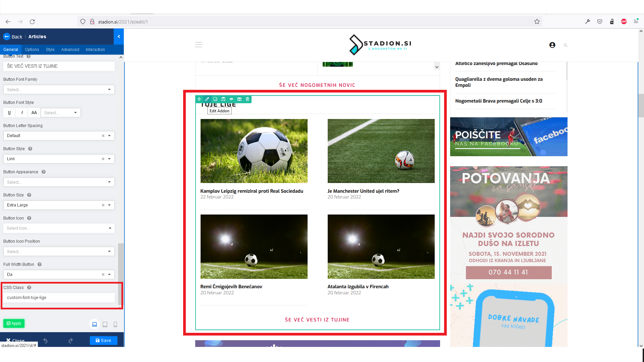Switch to tablet device preview

105,324
